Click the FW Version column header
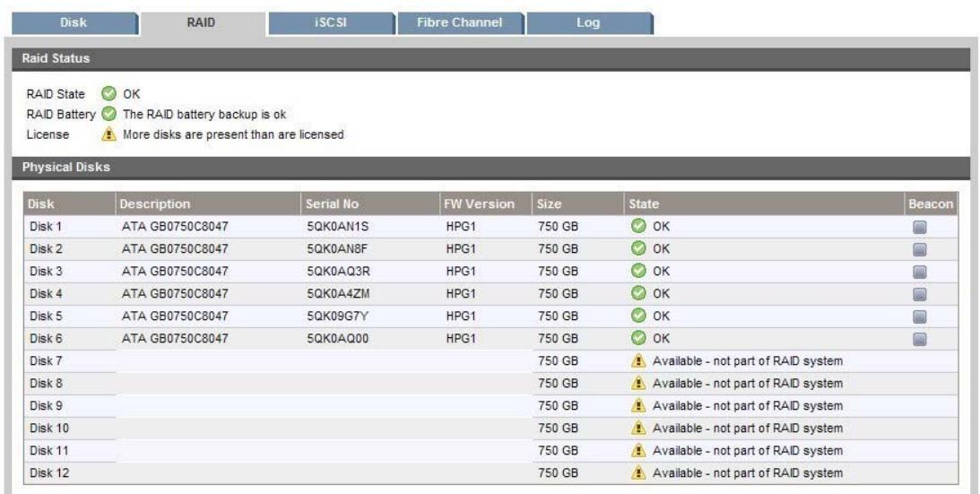Image resolution: width=980 pixels, height=494 pixels. [x=486, y=204]
